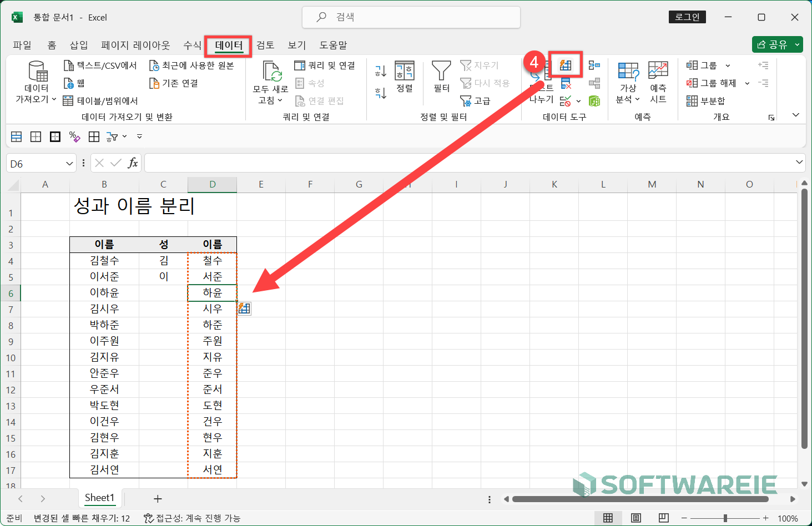Click the Accessibility status icon in status bar
The width and height of the screenshot is (812, 526).
point(148,518)
